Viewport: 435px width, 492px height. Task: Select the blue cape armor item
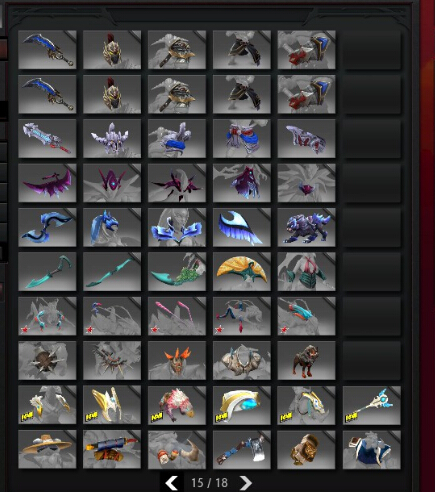click(x=372, y=449)
